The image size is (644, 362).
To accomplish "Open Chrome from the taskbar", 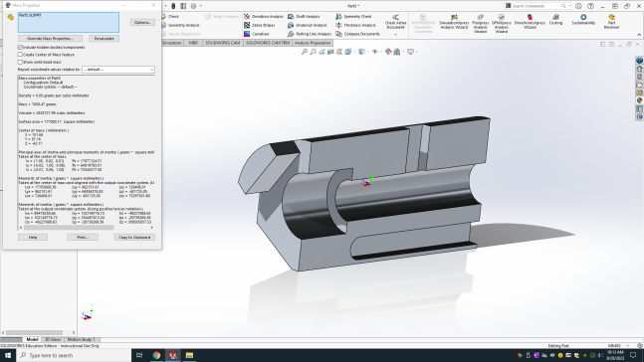I will click(156, 355).
